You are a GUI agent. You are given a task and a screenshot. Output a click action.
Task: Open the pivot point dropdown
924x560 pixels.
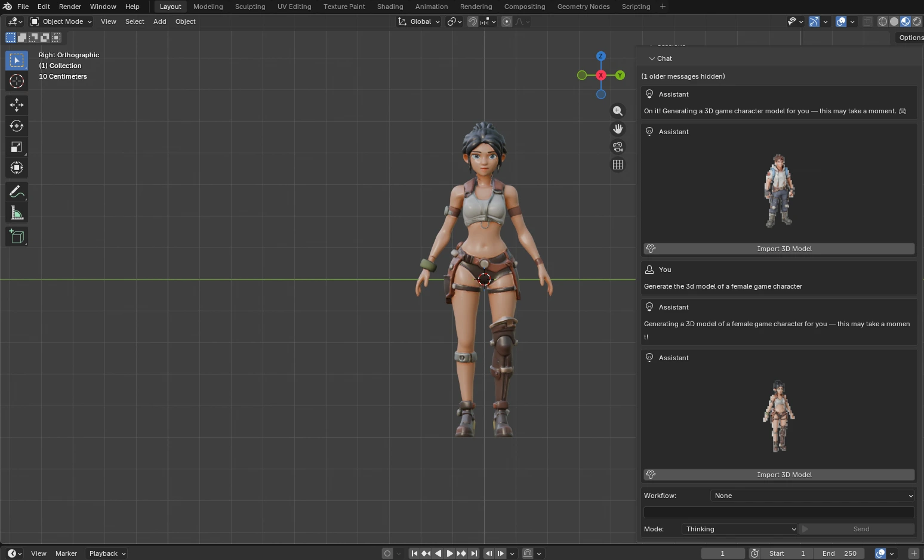point(455,21)
